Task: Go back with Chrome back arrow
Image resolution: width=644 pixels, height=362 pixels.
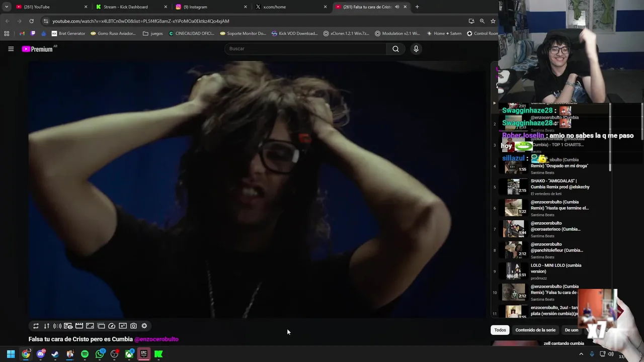Action: [7, 21]
